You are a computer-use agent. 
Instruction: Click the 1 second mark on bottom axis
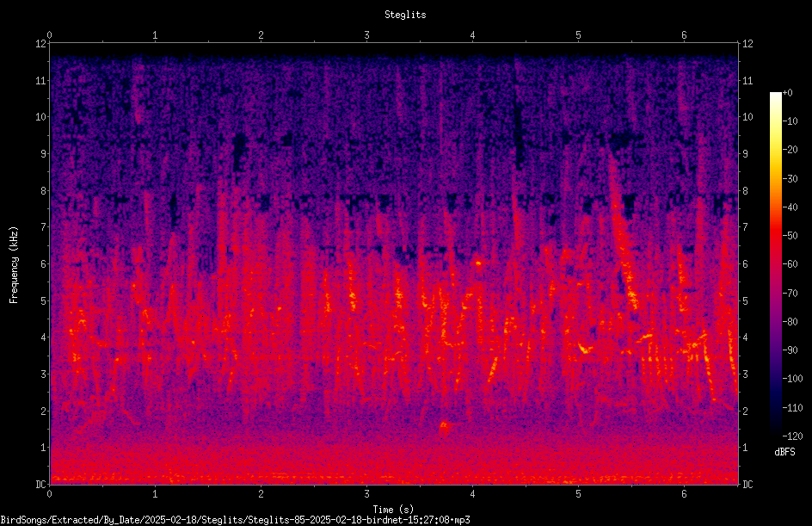[155, 494]
